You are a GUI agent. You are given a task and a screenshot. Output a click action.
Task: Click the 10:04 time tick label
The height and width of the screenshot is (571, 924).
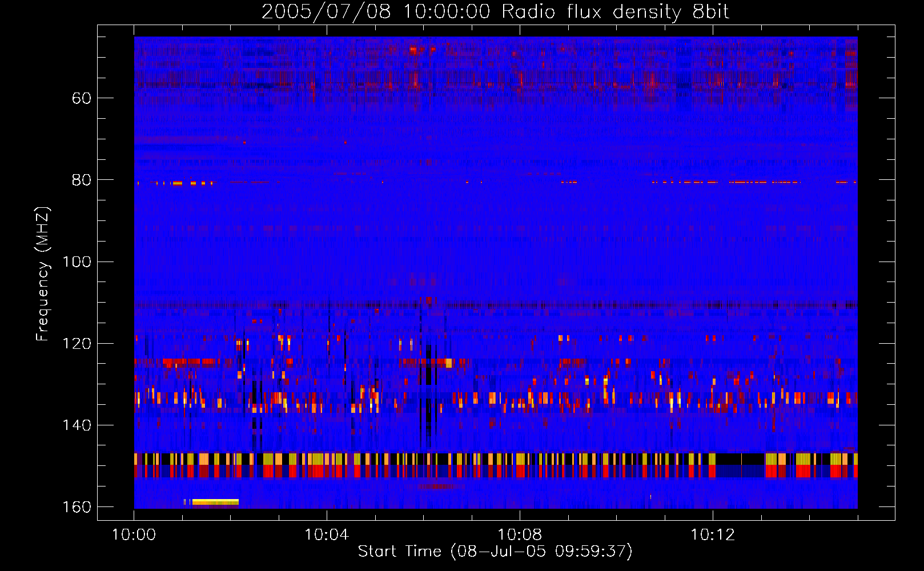click(327, 535)
